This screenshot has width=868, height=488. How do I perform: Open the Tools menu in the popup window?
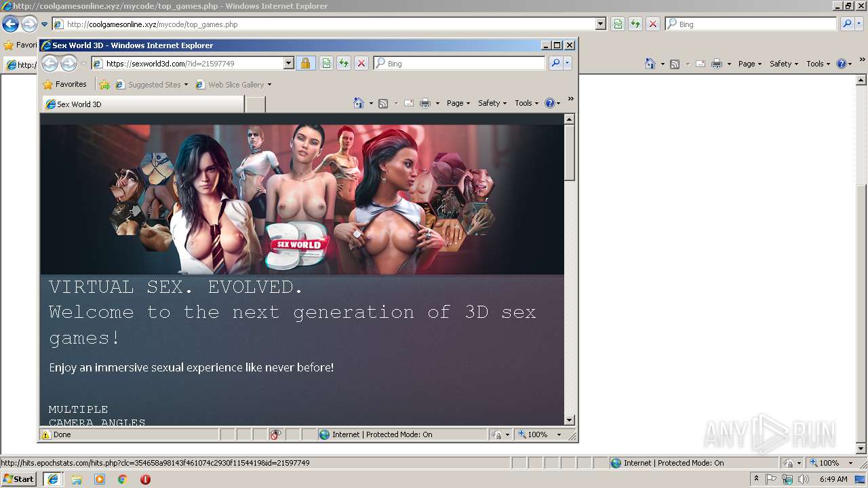(526, 103)
